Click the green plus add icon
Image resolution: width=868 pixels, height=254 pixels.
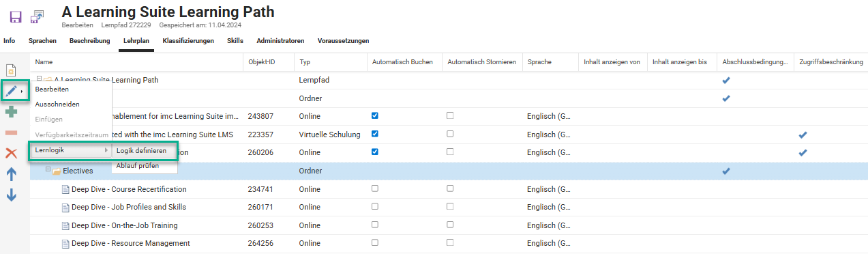click(11, 112)
